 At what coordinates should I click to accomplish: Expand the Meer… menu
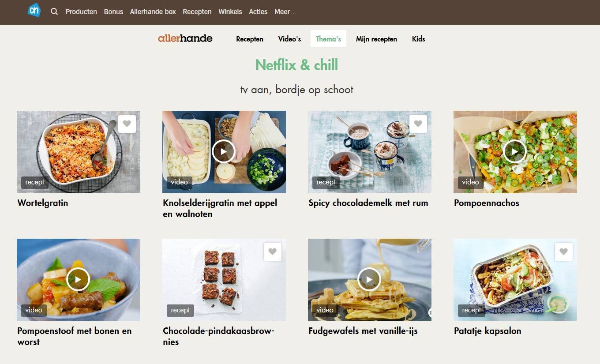point(285,12)
